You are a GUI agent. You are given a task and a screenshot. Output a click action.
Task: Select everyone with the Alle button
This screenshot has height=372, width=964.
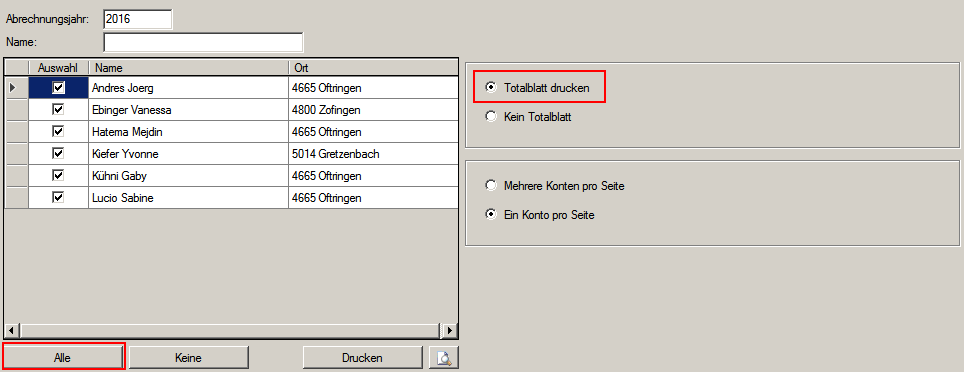pos(64,357)
